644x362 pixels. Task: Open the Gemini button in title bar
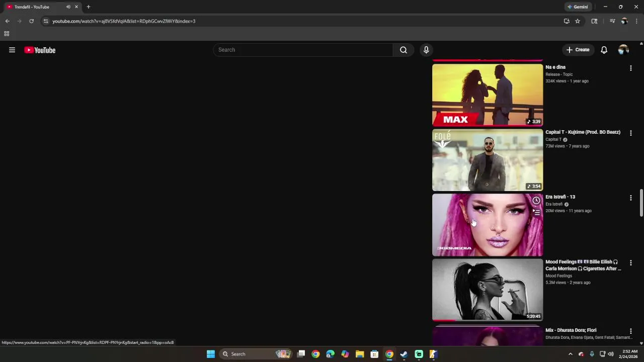click(x=578, y=7)
